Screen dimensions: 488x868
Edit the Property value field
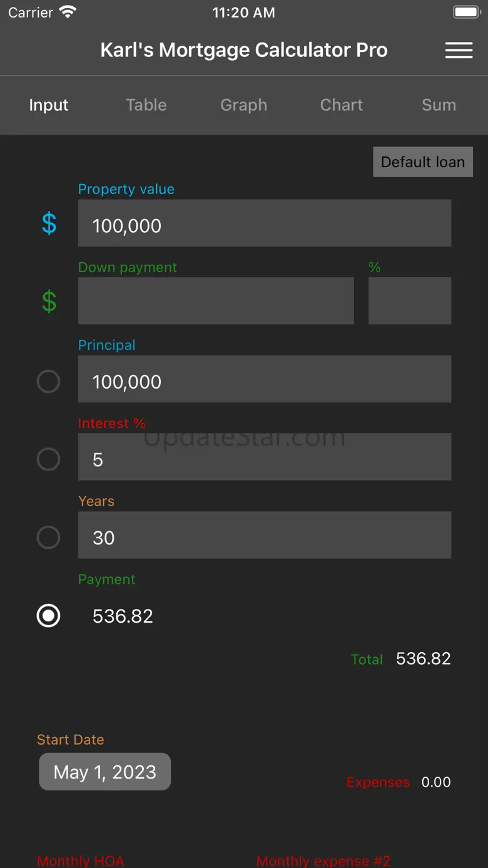click(x=264, y=223)
